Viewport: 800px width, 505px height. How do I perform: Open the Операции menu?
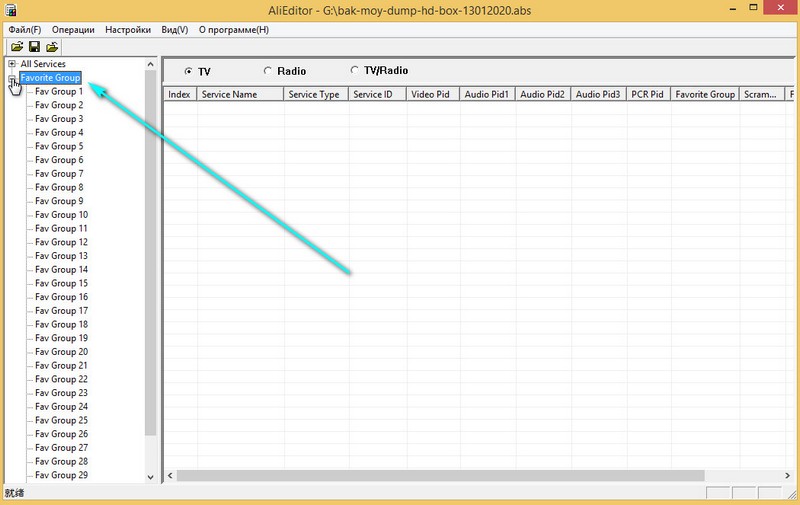[x=73, y=30]
